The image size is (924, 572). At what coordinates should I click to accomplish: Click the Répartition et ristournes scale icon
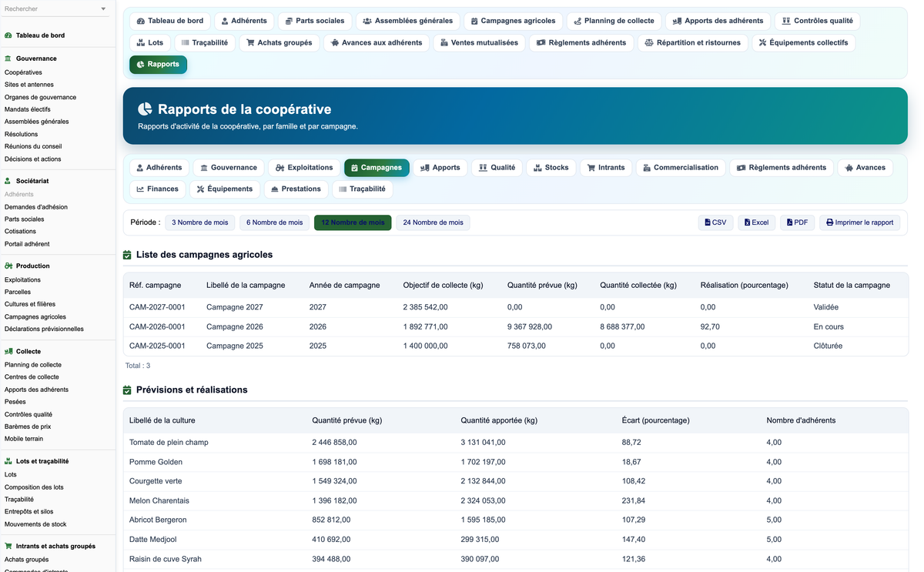pyautogui.click(x=649, y=42)
